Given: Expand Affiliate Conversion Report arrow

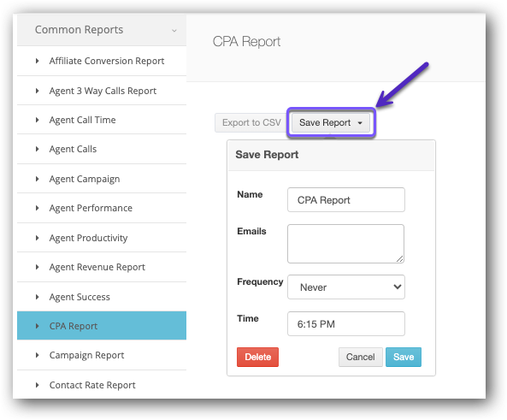Looking at the screenshot, I should 37,61.
